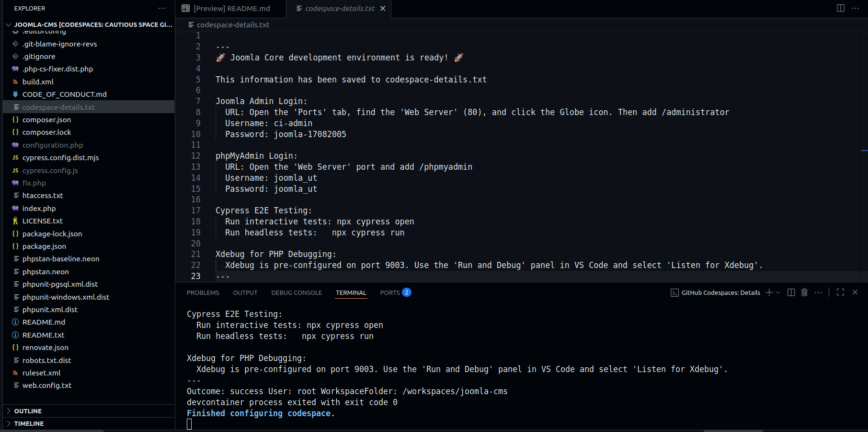Click the file icon in the editor breadcrumb

click(x=191, y=24)
